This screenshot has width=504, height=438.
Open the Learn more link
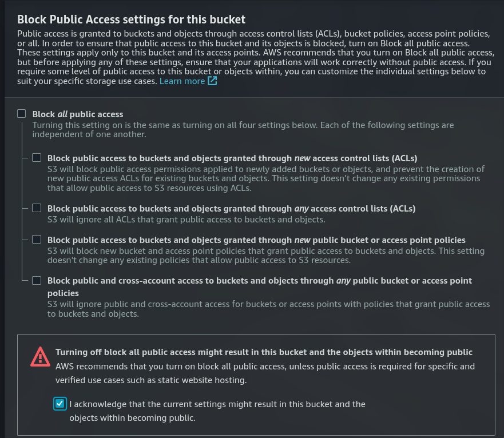[182, 81]
